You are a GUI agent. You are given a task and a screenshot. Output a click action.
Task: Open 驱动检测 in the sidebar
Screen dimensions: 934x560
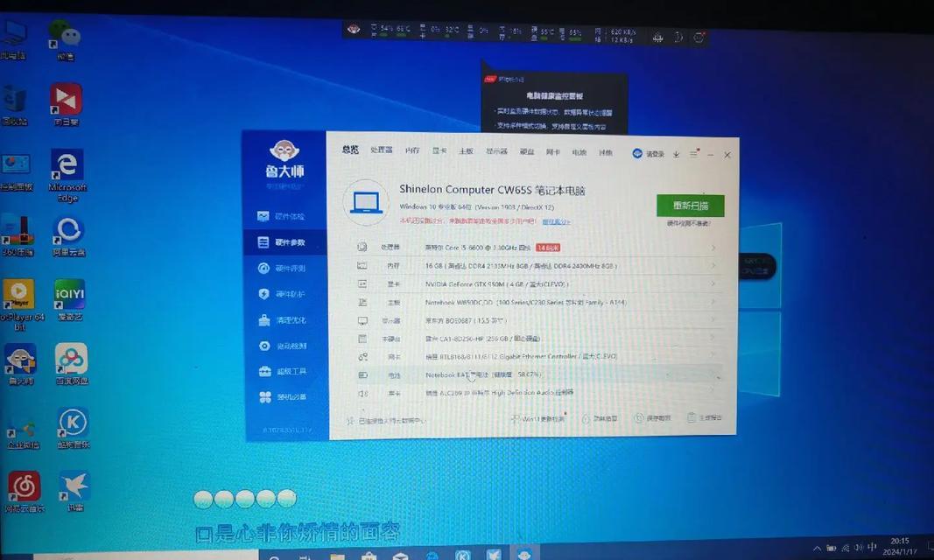[283, 346]
